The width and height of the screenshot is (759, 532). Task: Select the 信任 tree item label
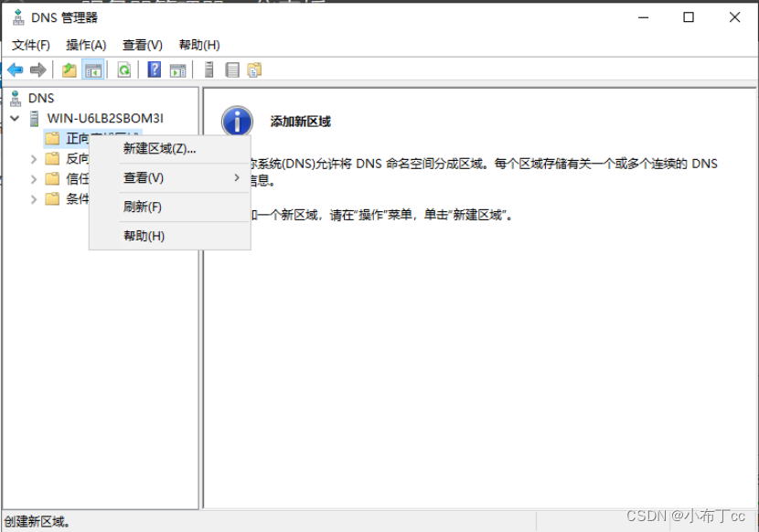point(78,179)
